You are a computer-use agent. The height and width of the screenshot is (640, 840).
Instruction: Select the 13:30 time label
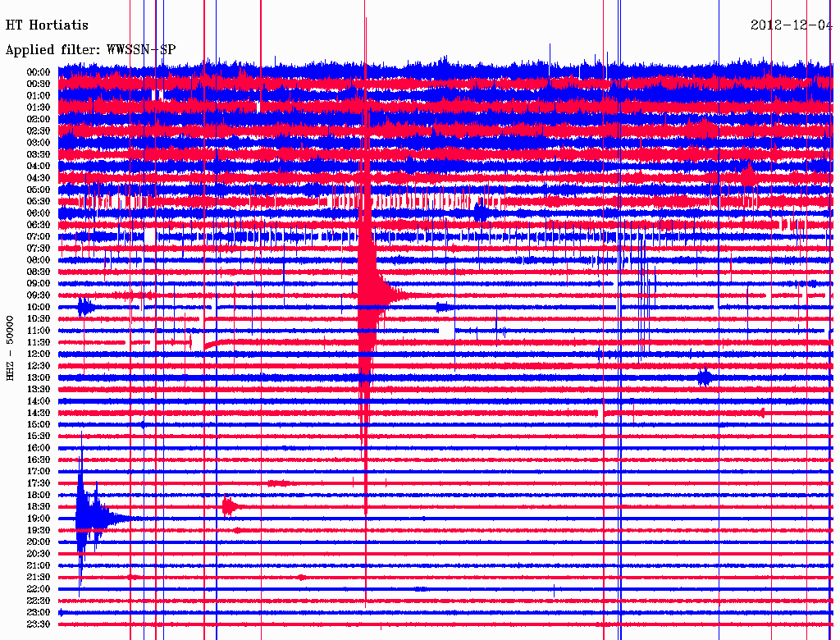coord(39,389)
